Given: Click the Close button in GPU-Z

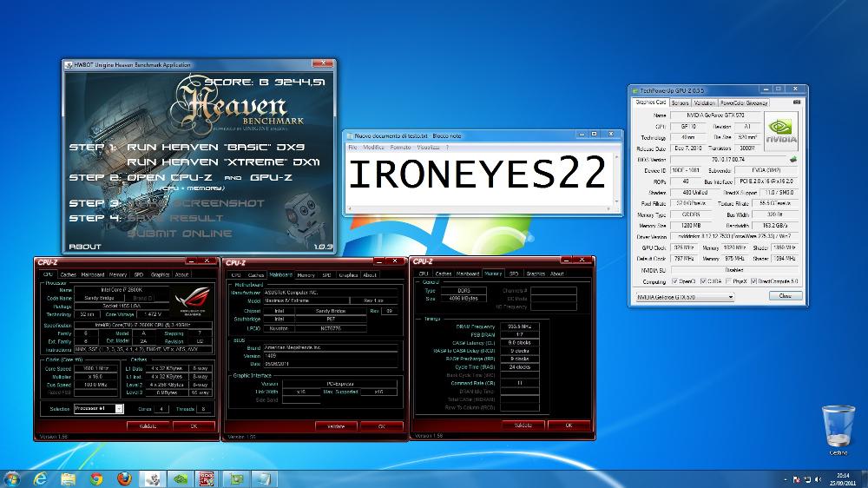Looking at the screenshot, I should [785, 296].
